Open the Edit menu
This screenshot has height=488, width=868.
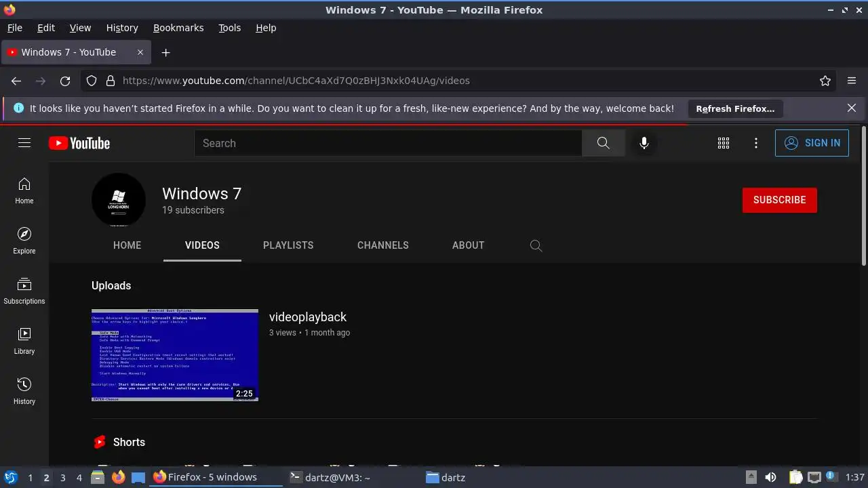coord(46,28)
